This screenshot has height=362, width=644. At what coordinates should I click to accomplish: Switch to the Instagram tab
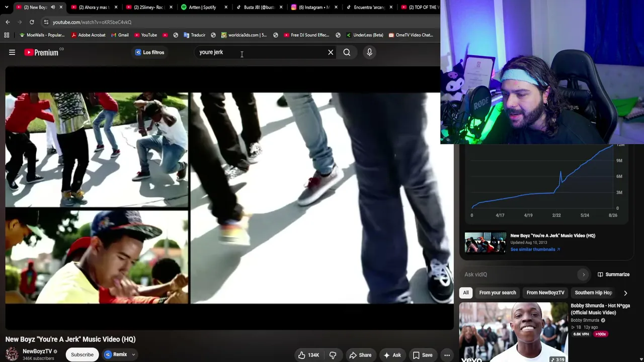(314, 7)
